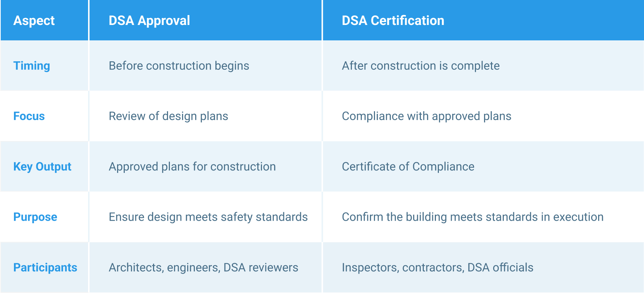Click the Purpose row label

(35, 217)
